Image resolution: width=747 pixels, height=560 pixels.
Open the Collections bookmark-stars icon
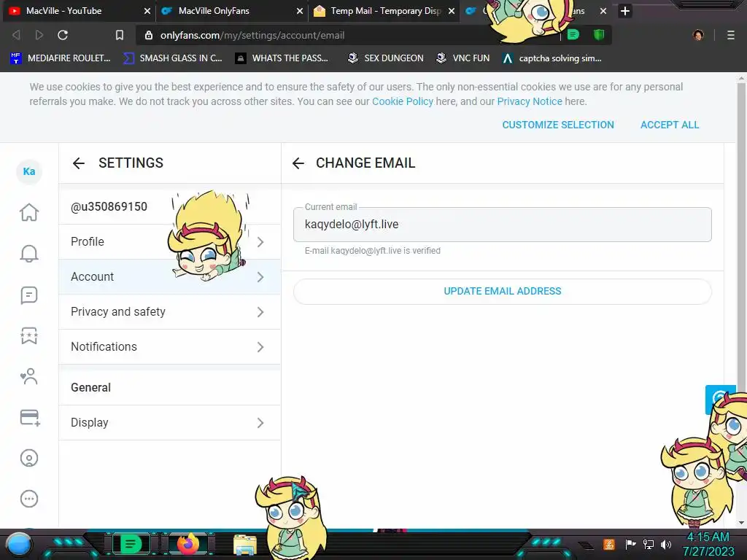(x=29, y=335)
